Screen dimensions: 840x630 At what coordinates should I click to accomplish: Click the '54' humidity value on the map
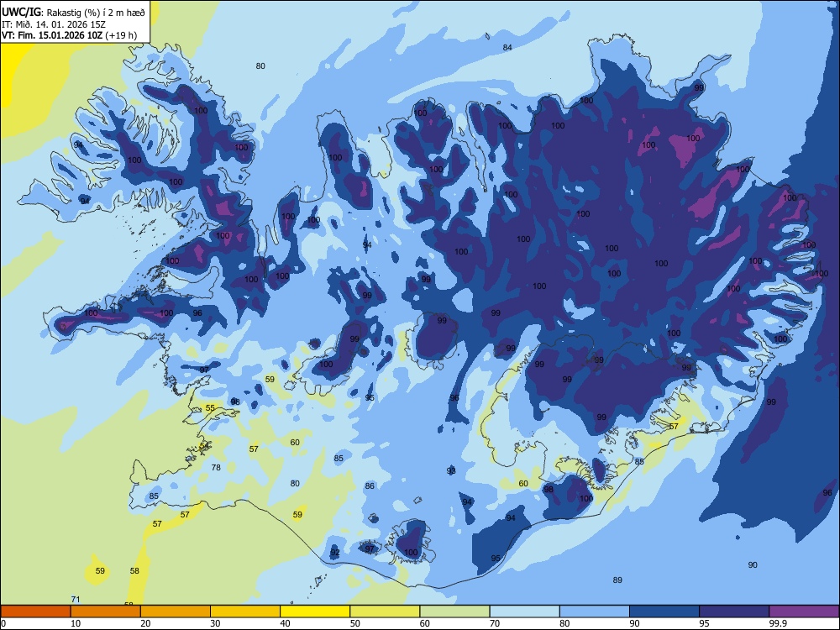203,446
